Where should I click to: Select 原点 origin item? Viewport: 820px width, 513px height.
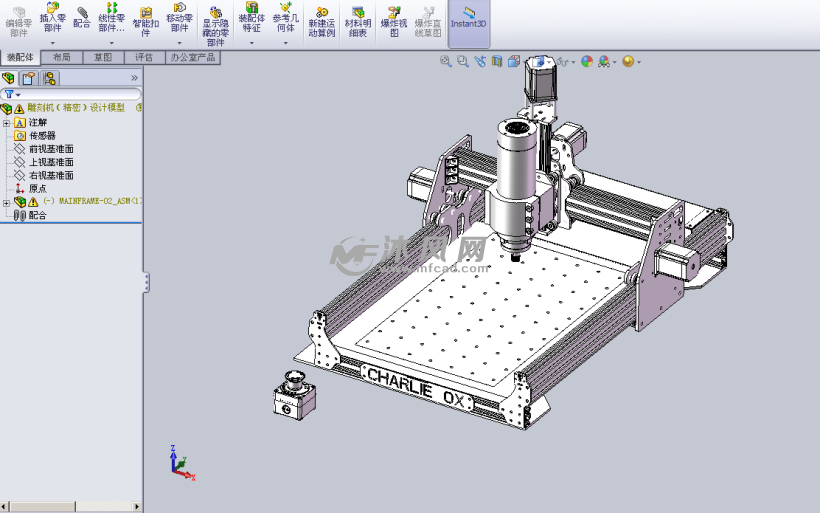point(38,188)
